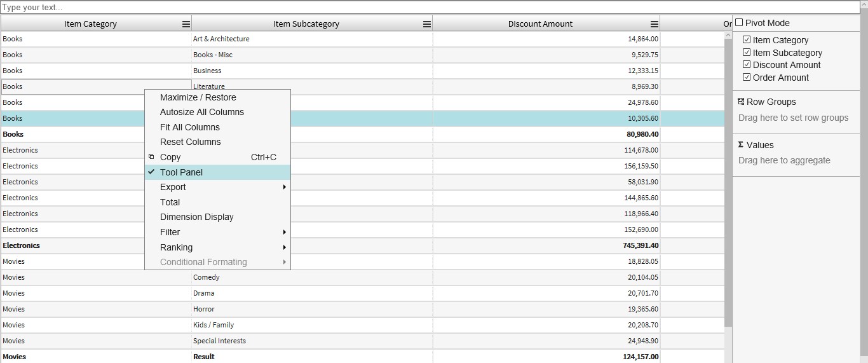Select Maximize / Restore menu option
868x363 pixels.
[x=198, y=97]
